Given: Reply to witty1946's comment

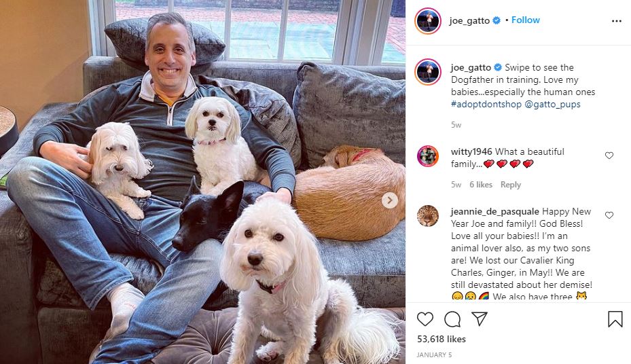Looking at the screenshot, I should point(511,185).
